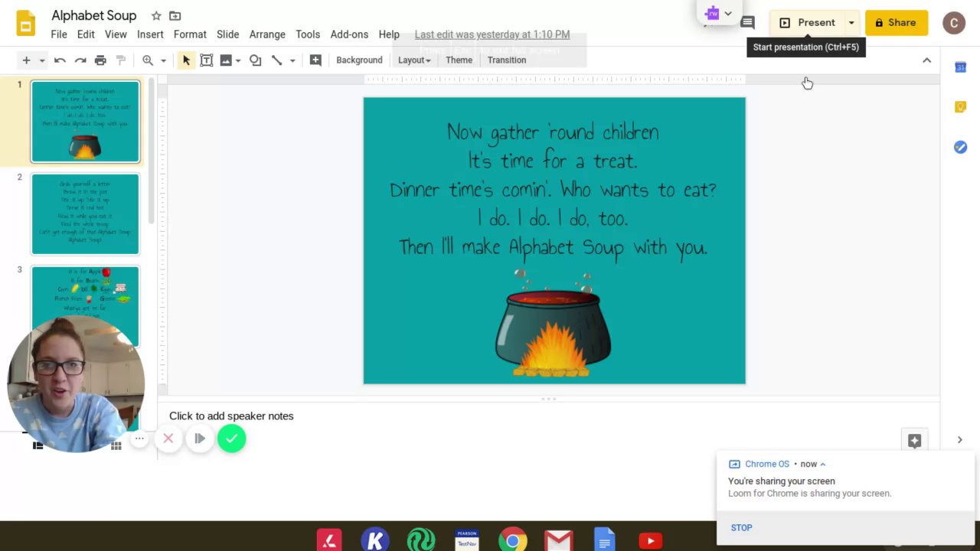
Task: Select slide 2 thumbnail
Action: (85, 214)
